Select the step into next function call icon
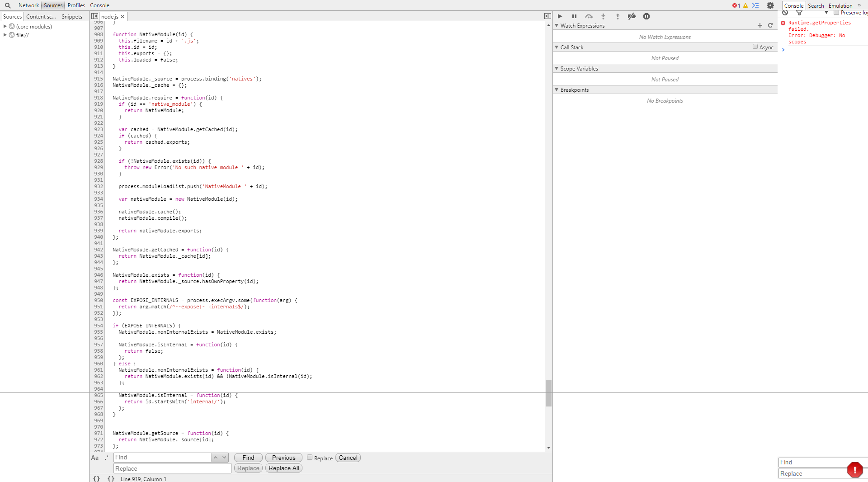The height and width of the screenshot is (482, 868). [x=603, y=16]
